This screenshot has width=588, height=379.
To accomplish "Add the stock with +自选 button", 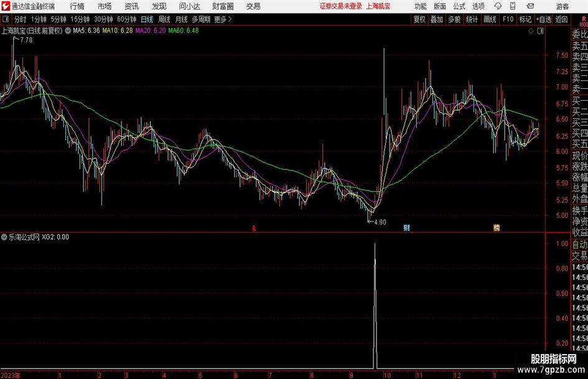I will coord(543,19).
